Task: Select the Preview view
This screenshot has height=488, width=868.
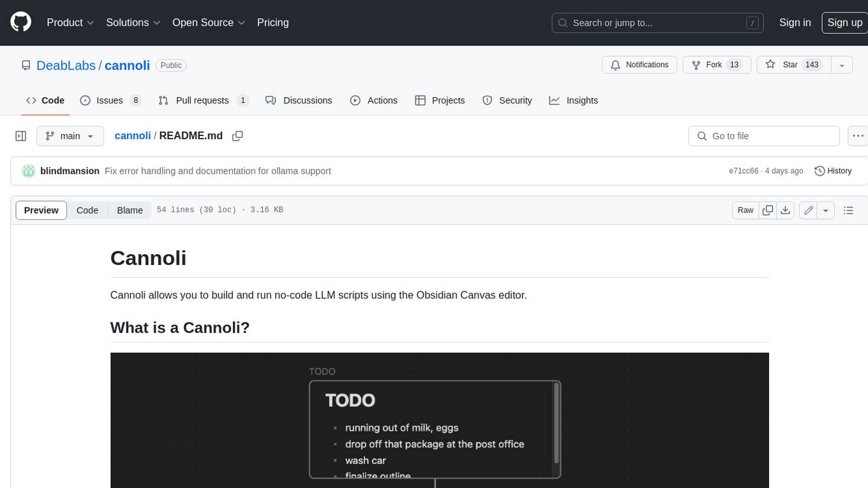Action: click(x=41, y=210)
